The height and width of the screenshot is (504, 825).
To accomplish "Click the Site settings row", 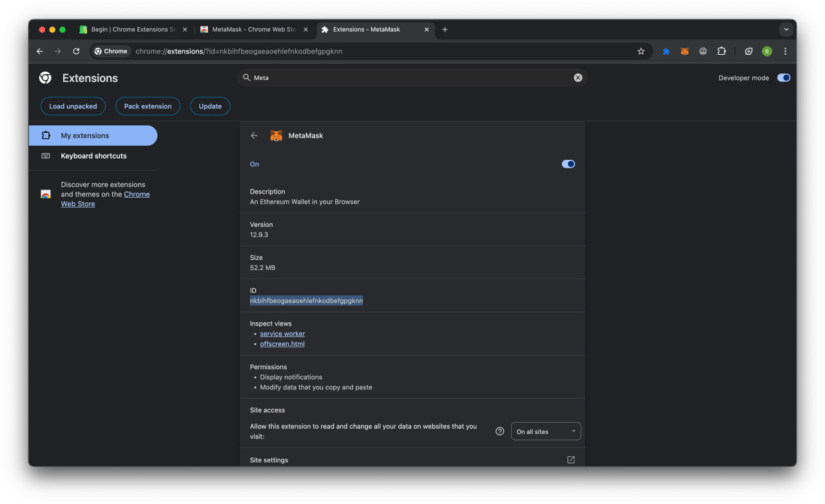I will tap(412, 460).
